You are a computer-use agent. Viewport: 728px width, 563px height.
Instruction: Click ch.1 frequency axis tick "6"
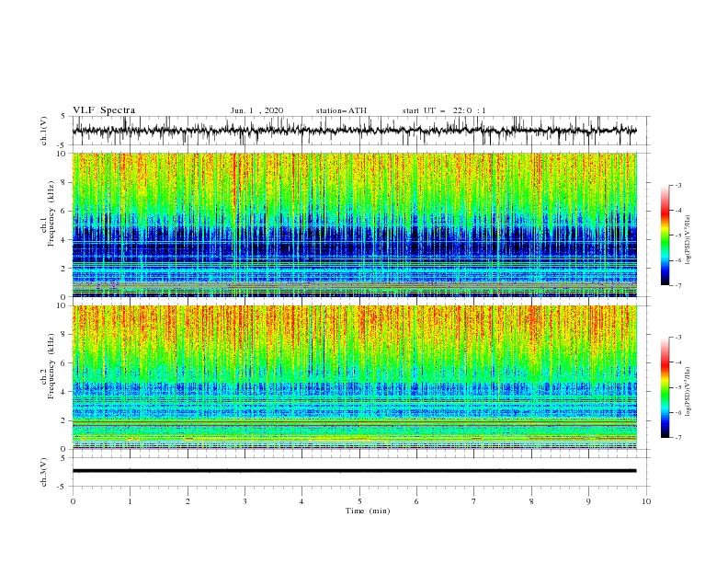64,211
